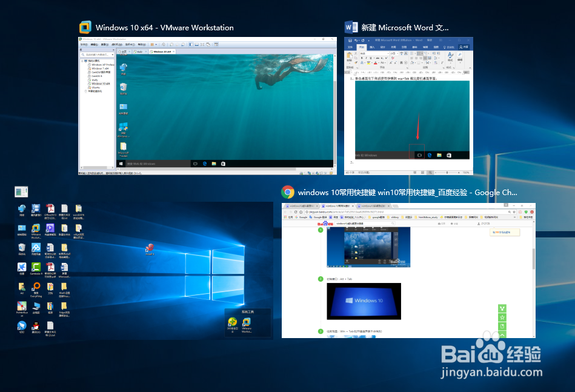The width and height of the screenshot is (575, 392).
Task: Open the 文件 tab in Word ribbon
Action: (350, 47)
